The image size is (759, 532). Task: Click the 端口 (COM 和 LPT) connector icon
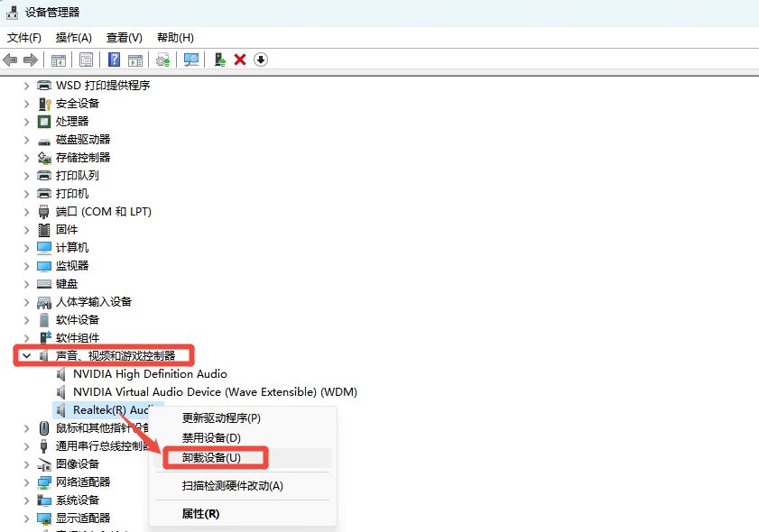pyautogui.click(x=44, y=212)
